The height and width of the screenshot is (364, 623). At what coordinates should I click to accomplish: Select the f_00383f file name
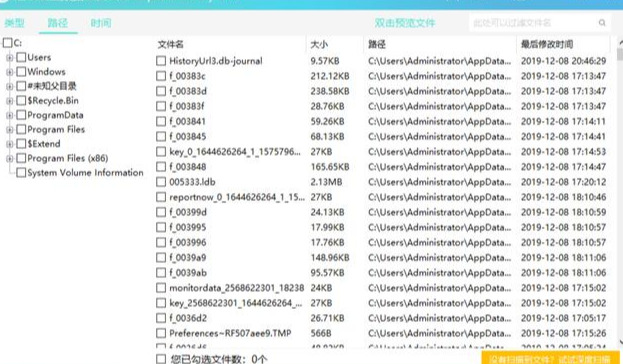[187, 106]
